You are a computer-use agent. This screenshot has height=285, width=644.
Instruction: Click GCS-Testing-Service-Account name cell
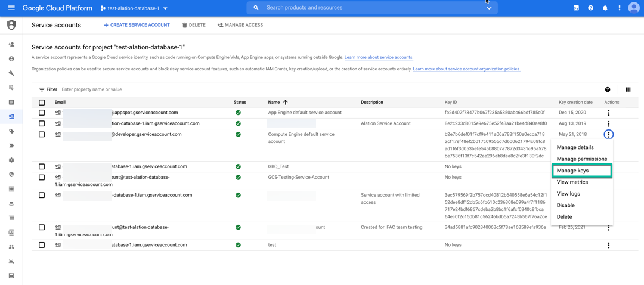click(x=298, y=178)
